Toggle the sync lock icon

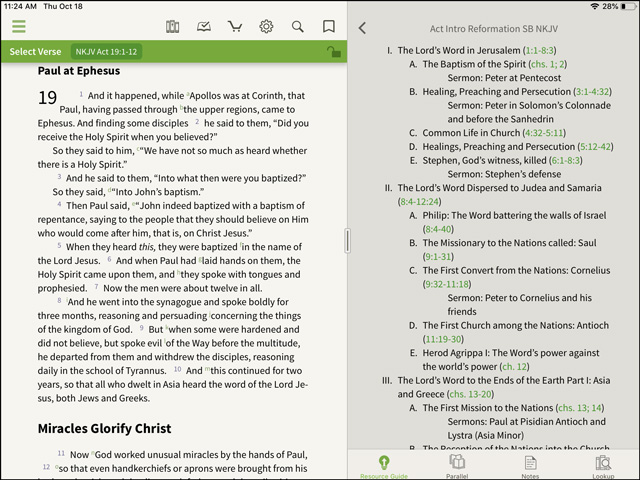(333, 52)
